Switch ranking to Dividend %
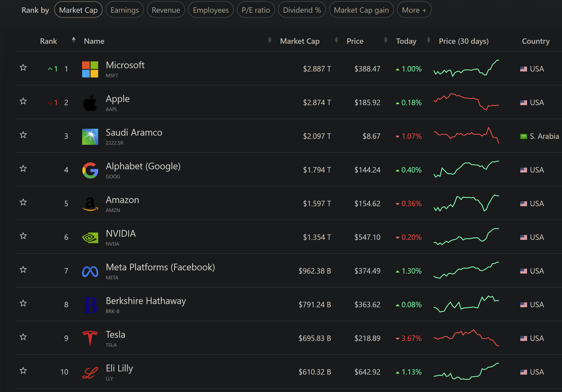 coord(301,10)
